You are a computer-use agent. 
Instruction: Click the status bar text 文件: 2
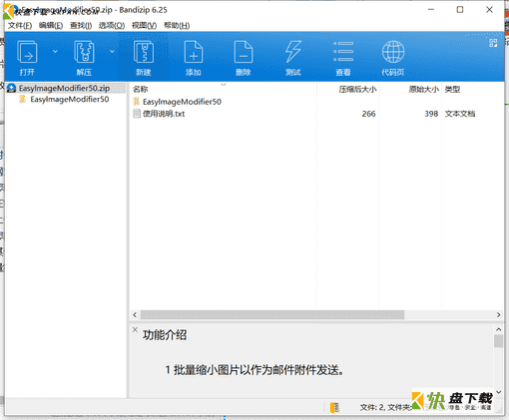point(372,407)
